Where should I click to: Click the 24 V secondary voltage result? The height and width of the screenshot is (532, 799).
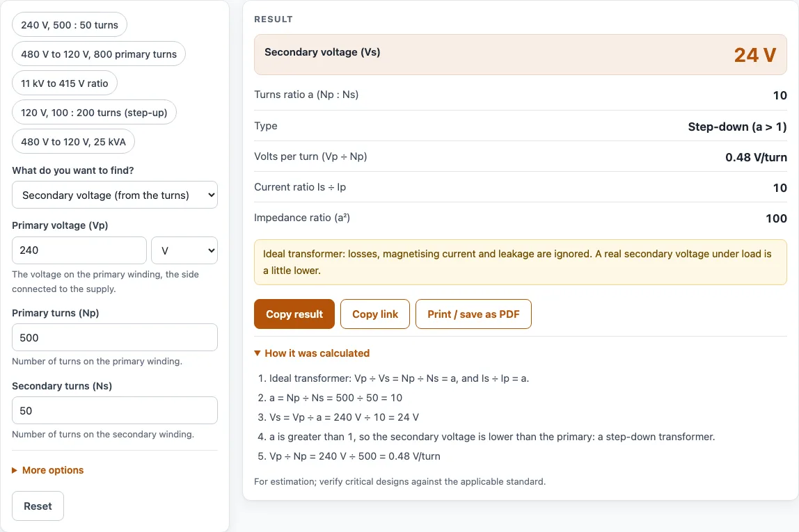click(754, 55)
